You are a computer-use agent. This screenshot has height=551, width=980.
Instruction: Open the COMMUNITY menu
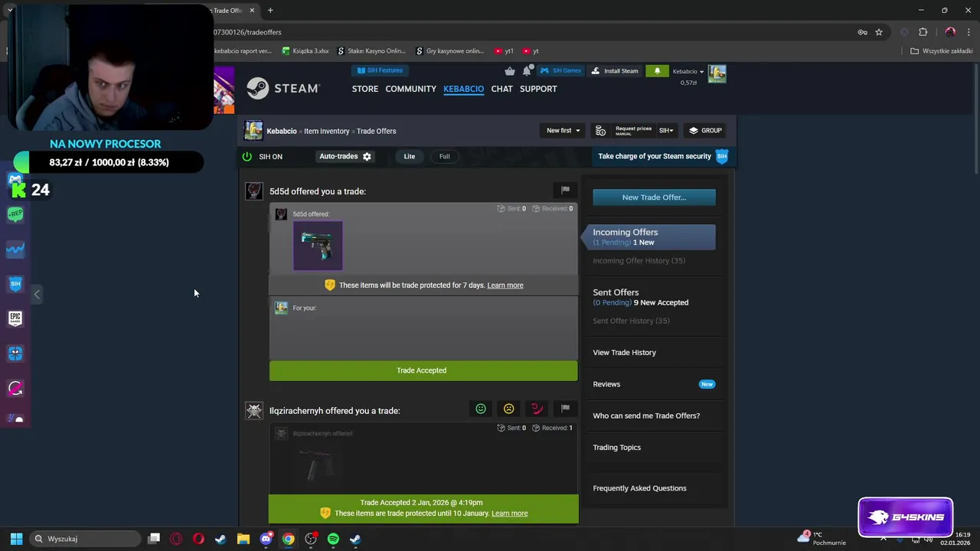[410, 89]
